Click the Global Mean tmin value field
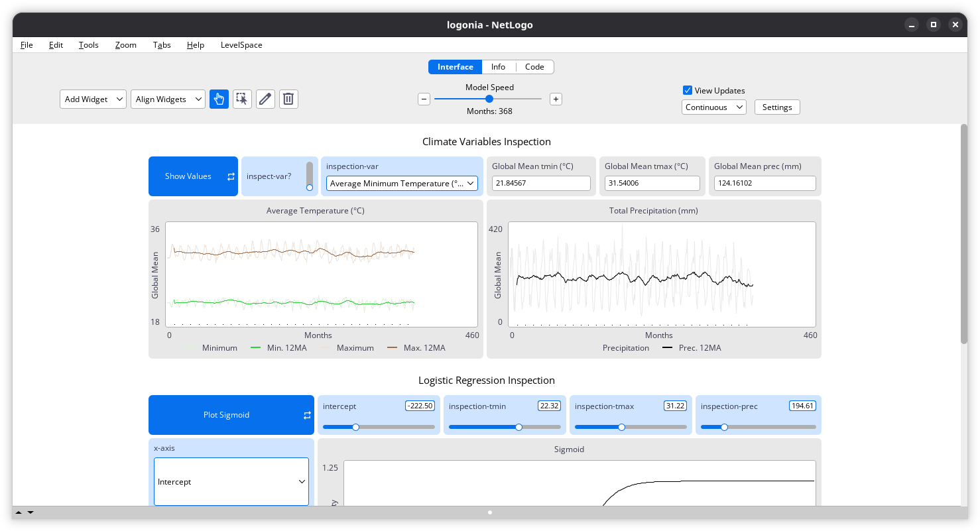980x531 pixels. pos(541,184)
